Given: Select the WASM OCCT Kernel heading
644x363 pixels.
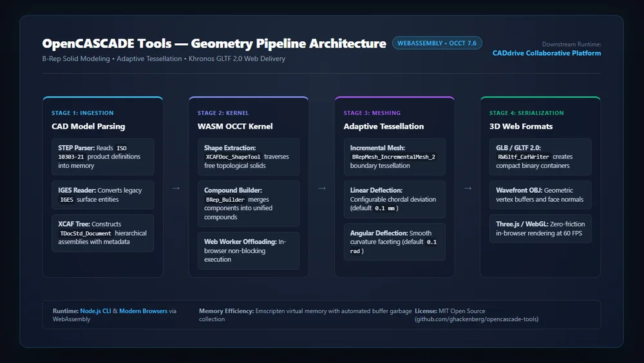Looking at the screenshot, I should [235, 126].
